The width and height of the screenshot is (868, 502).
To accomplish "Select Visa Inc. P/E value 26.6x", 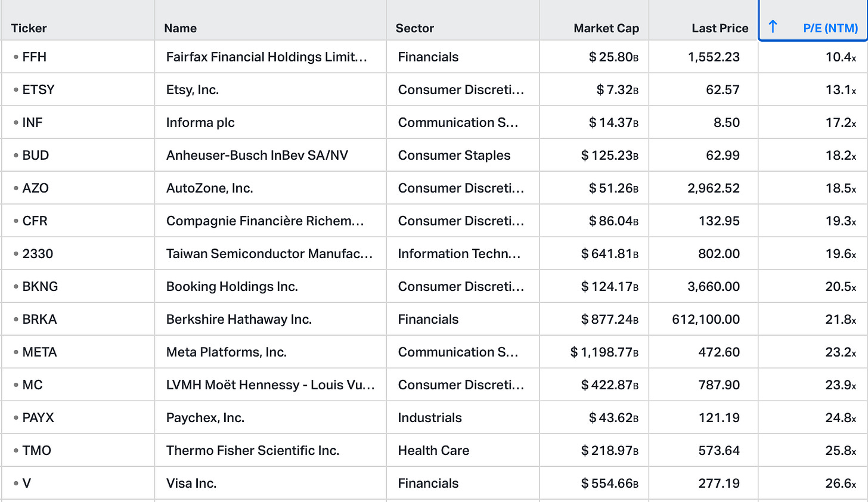I will coord(840,484).
